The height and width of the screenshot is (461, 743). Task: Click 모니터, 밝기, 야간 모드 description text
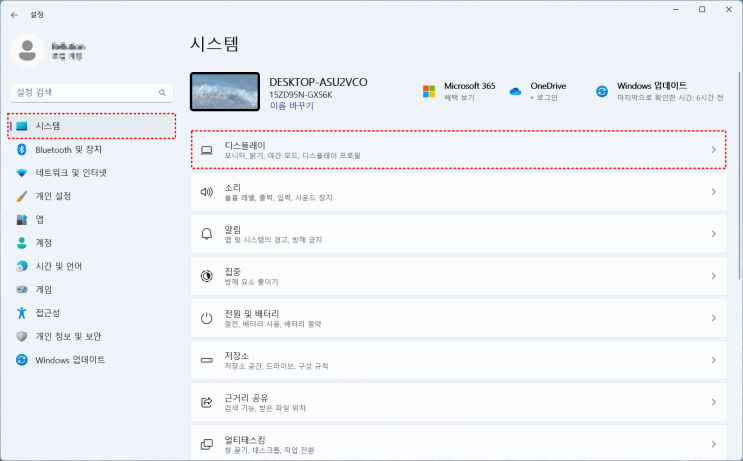[292, 155]
